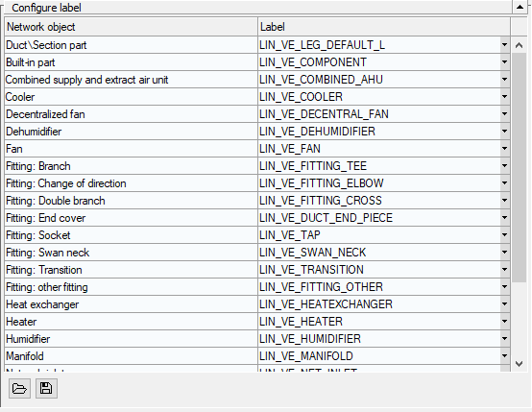Click the Label column header
Viewport: 532px width, 412px height.
384,27
